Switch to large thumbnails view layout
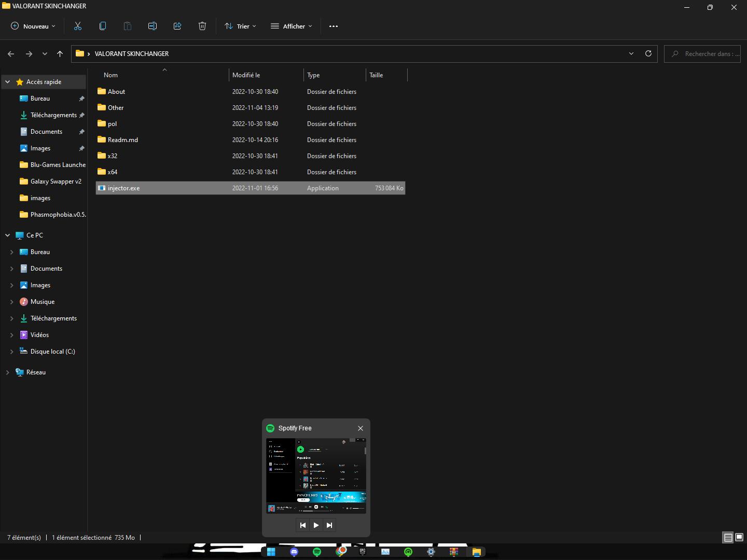Image resolution: width=747 pixels, height=560 pixels. [739, 538]
